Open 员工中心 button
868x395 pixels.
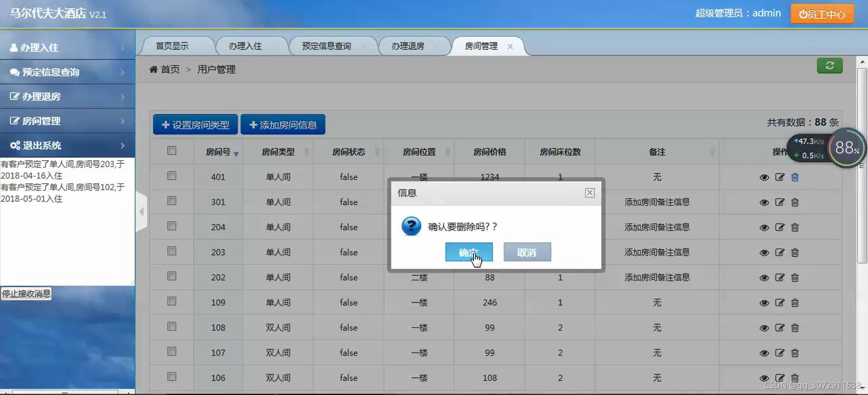[x=822, y=14]
